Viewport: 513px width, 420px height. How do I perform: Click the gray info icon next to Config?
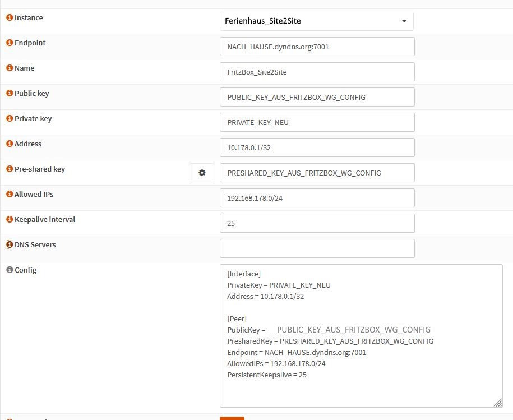coord(10,270)
